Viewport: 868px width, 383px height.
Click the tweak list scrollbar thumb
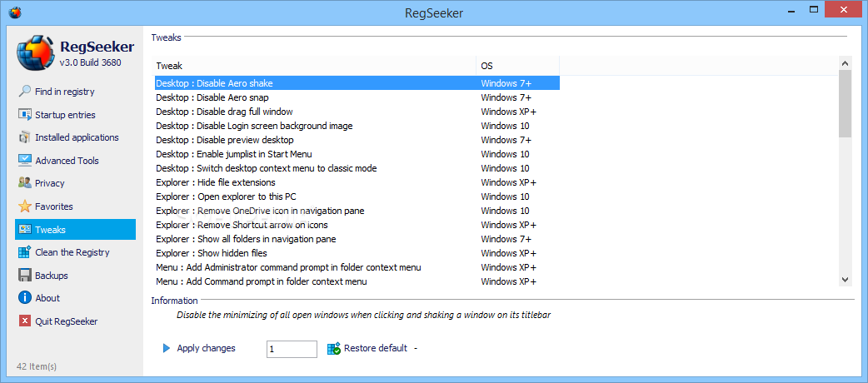[x=845, y=103]
